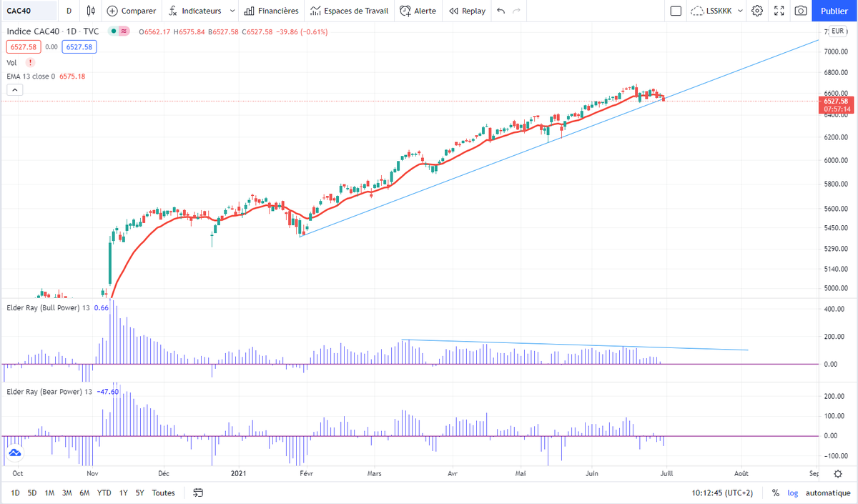
Task: Toggle percent scale mode
Action: 776,493
